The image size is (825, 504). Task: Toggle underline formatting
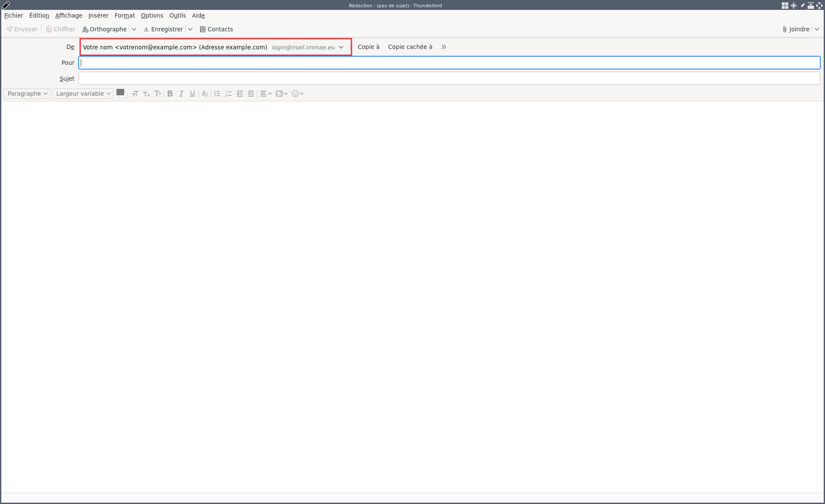pos(192,94)
